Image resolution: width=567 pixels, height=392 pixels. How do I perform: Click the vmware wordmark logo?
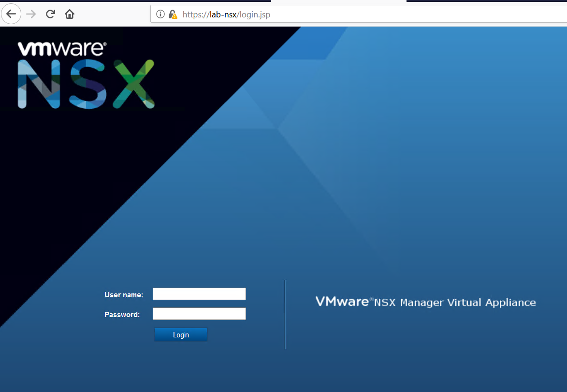(62, 49)
